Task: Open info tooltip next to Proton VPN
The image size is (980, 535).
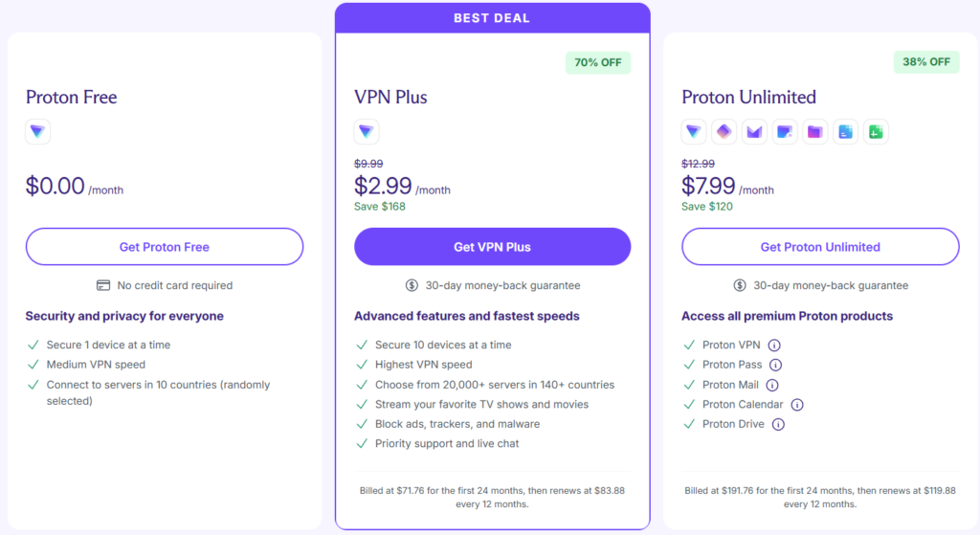Action: click(773, 345)
